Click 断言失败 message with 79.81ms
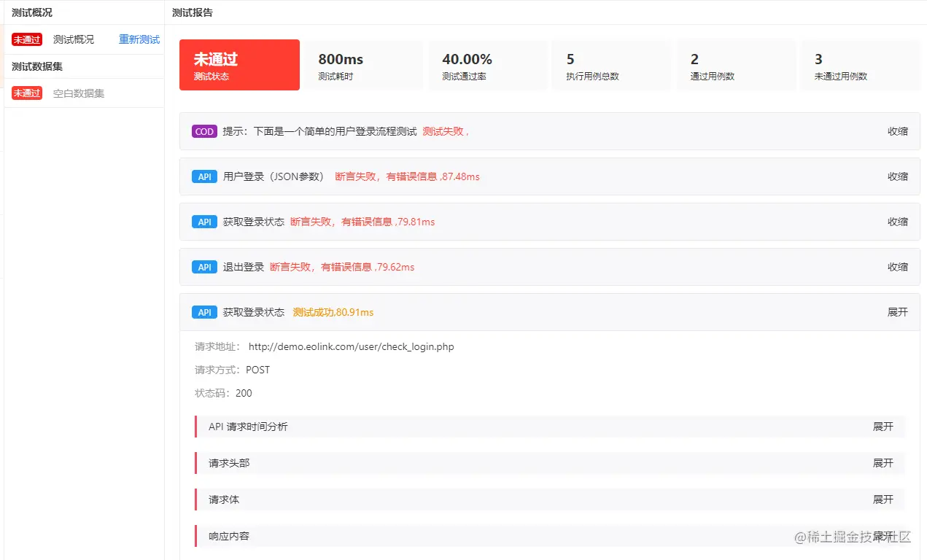The width and height of the screenshot is (927, 560). 362,222
